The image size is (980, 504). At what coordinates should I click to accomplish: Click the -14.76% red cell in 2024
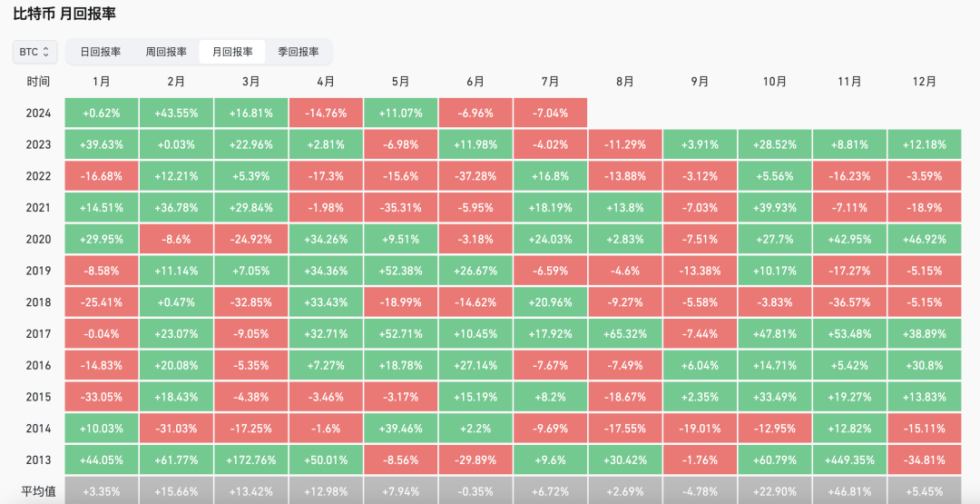tap(326, 114)
